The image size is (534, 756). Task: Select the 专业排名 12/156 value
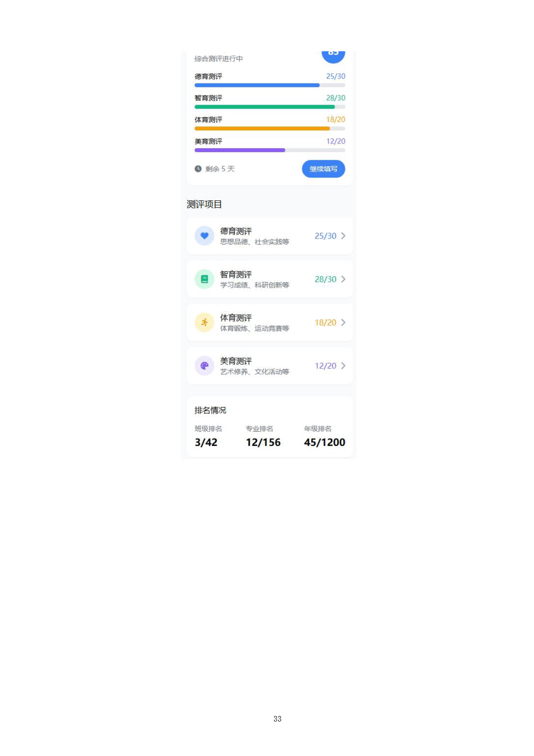(263, 442)
